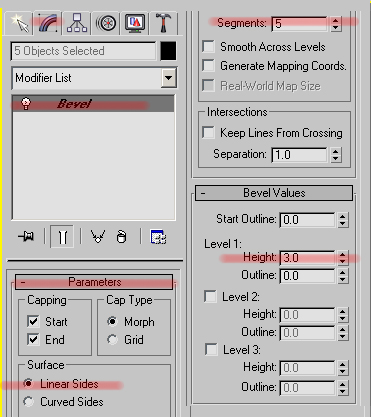
Task: Enable Smooth Across Levels
Action: 209,46
